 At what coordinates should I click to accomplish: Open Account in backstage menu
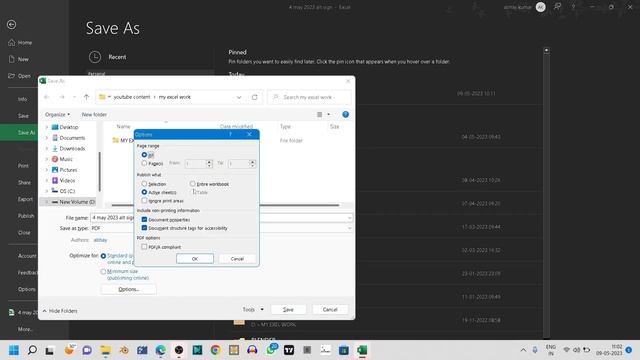pyautogui.click(x=27, y=256)
